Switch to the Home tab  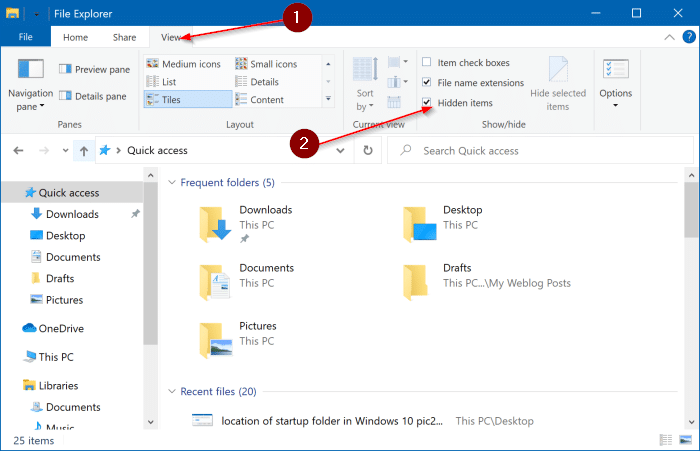coord(75,38)
